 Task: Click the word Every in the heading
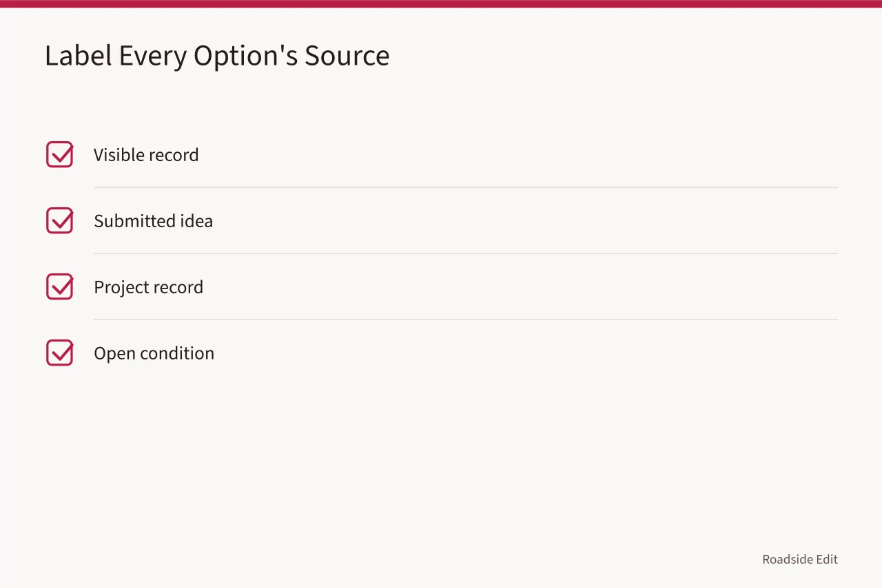coord(152,56)
